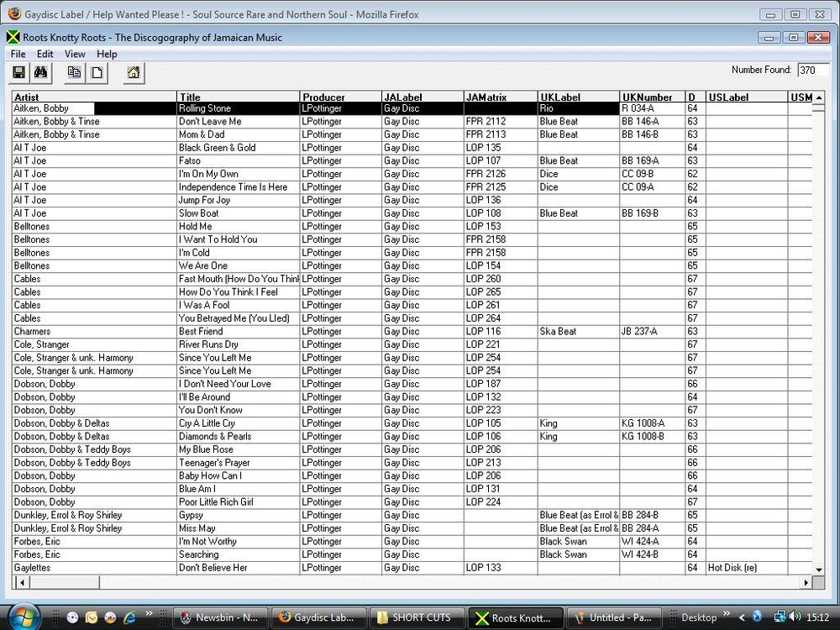
Task: Click the 'Charmers' artist cell
Action: point(94,332)
